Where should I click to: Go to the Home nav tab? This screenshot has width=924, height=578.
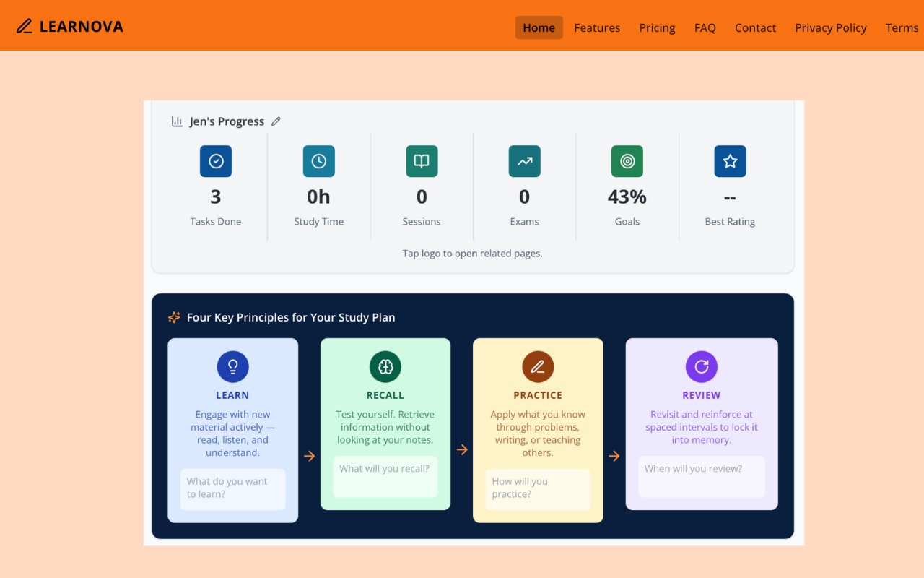click(x=539, y=27)
